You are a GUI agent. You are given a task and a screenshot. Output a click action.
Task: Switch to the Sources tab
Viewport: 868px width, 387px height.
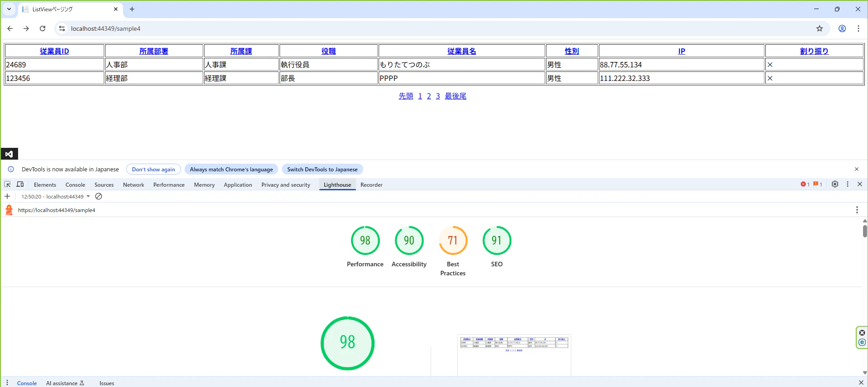[104, 184]
